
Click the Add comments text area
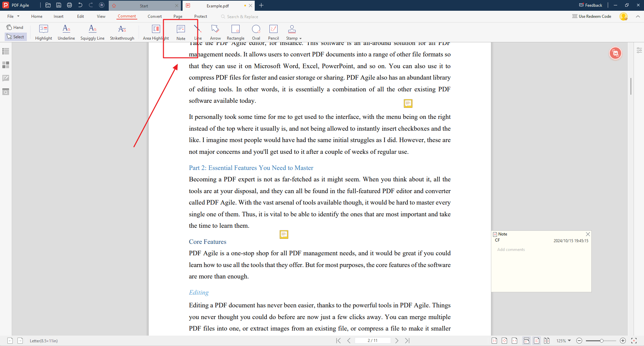(541, 269)
